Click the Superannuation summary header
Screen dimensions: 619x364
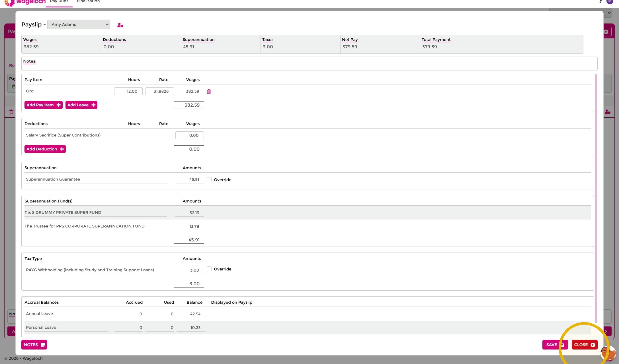(198, 40)
